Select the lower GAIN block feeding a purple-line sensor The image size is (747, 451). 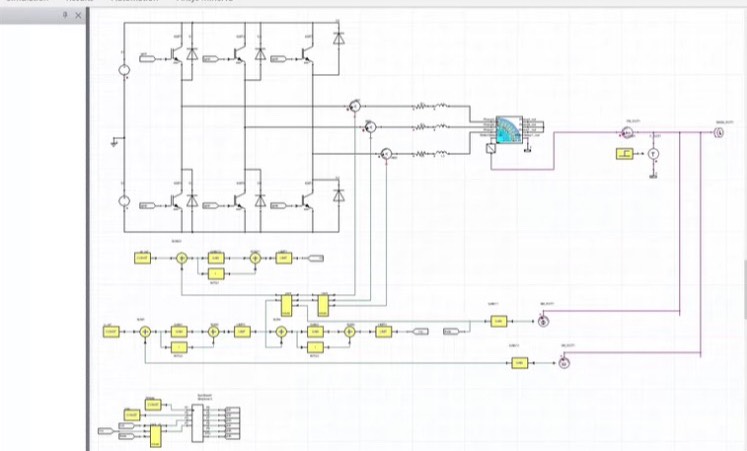tap(519, 363)
